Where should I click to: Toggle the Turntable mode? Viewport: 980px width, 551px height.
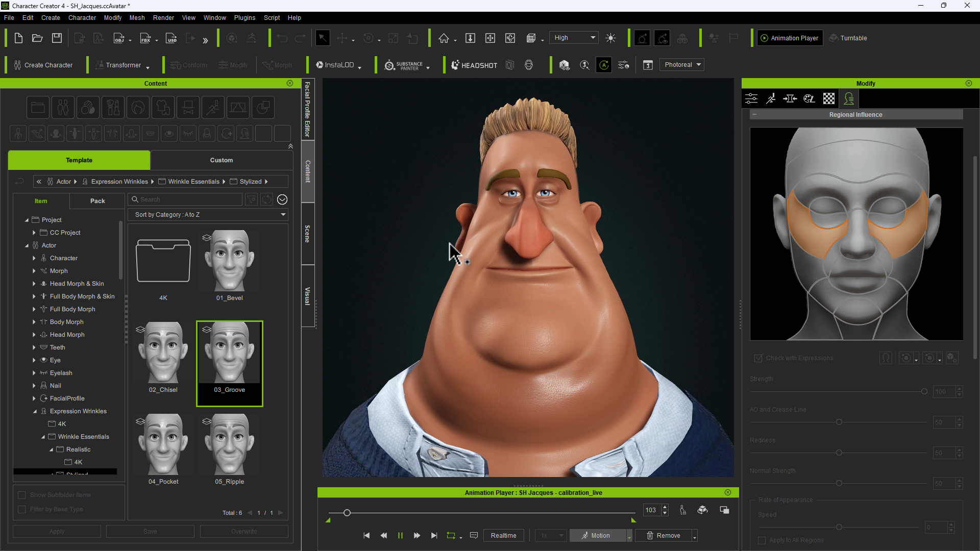tap(848, 38)
